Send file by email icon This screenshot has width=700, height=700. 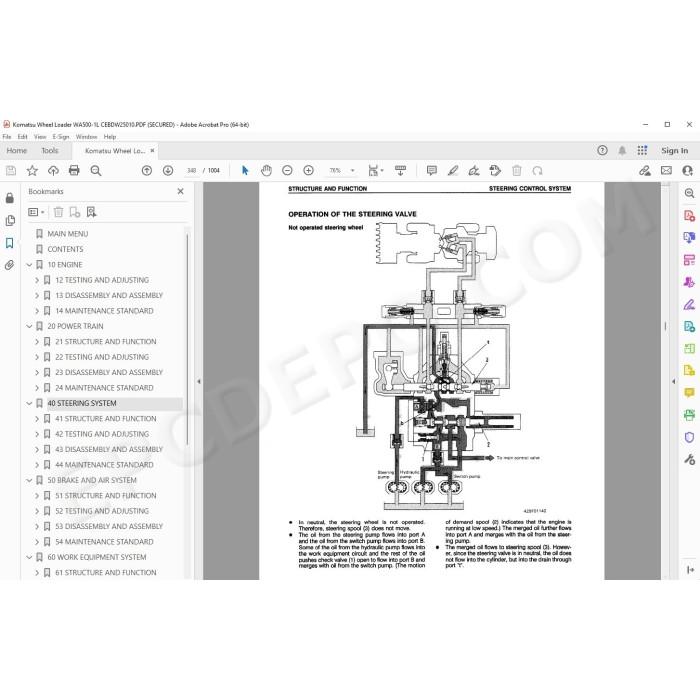click(666, 171)
